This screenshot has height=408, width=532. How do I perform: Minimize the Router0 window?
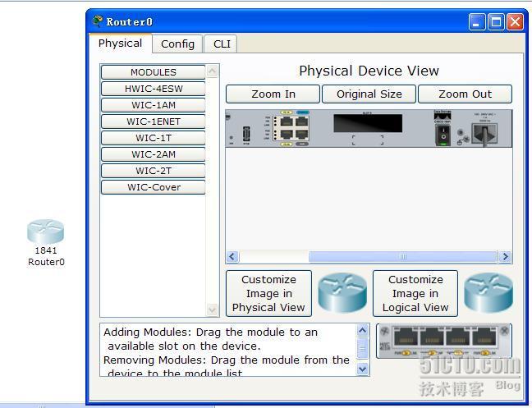pos(477,22)
